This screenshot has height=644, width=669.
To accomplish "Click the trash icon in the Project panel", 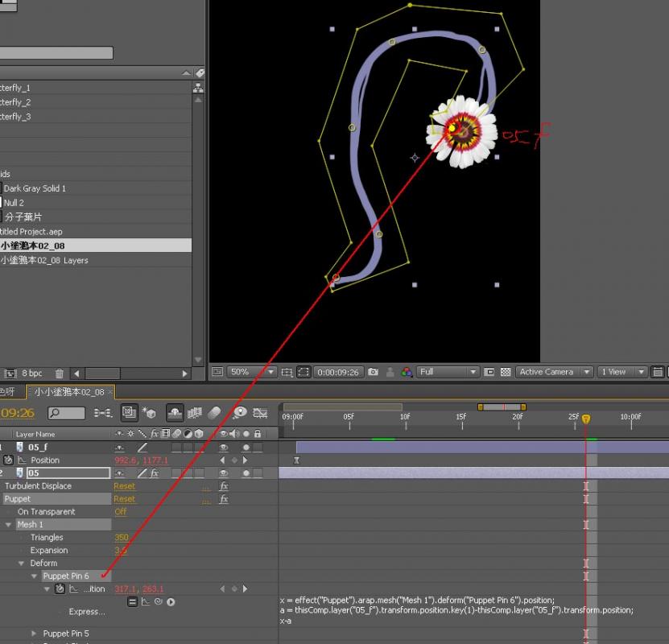I will [59, 374].
